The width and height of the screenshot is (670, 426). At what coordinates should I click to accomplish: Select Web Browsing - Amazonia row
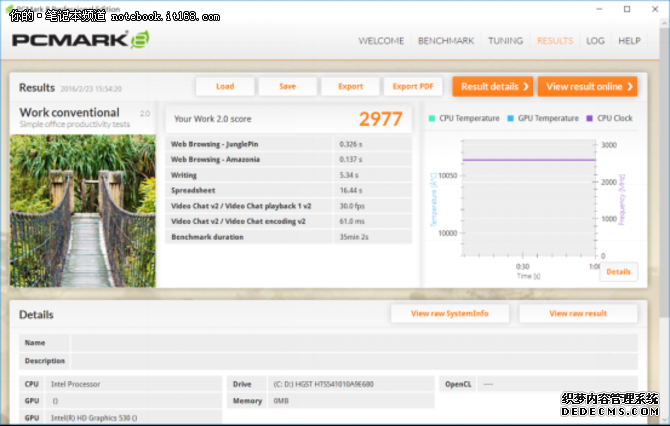(x=289, y=160)
